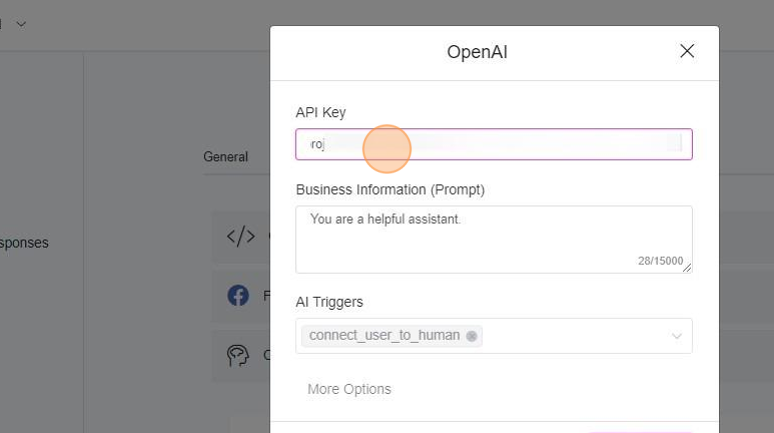Grab the prompt textarea resize handle

(688, 268)
